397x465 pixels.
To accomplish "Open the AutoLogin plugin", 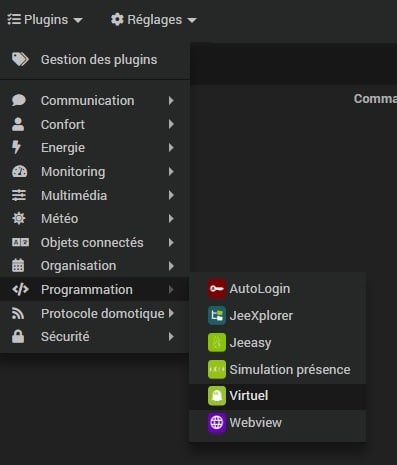I will click(x=277, y=289).
